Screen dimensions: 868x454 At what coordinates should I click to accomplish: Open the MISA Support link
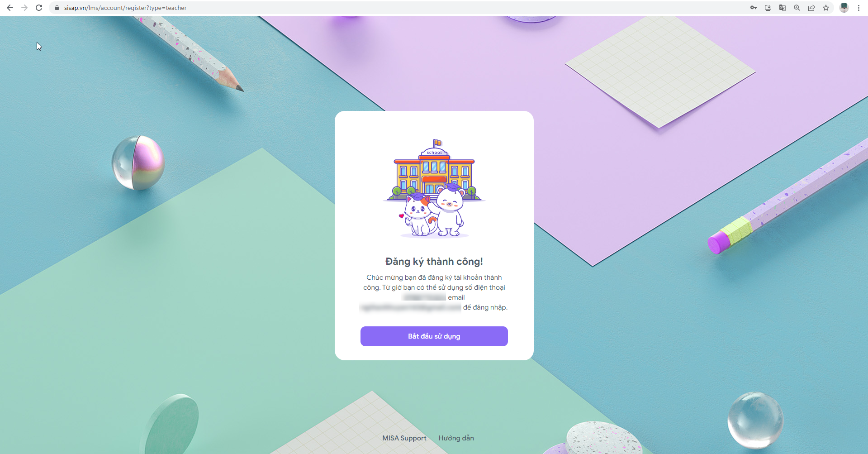point(404,438)
